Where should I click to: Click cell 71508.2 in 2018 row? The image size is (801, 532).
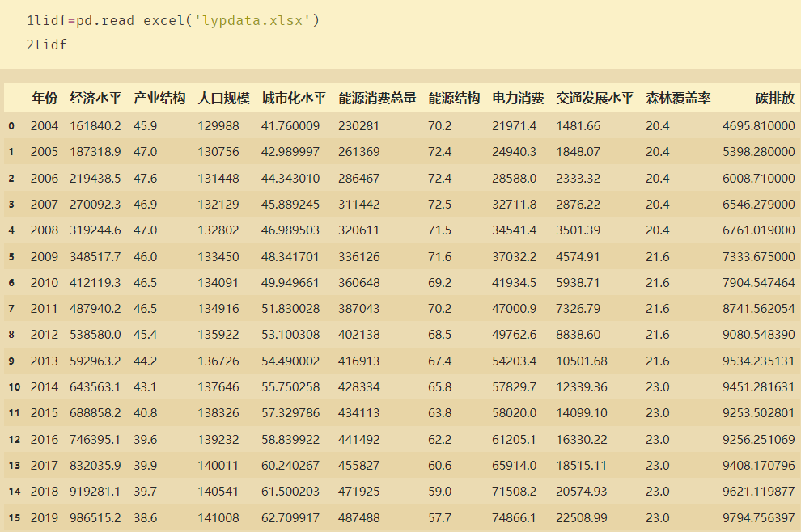515,492
